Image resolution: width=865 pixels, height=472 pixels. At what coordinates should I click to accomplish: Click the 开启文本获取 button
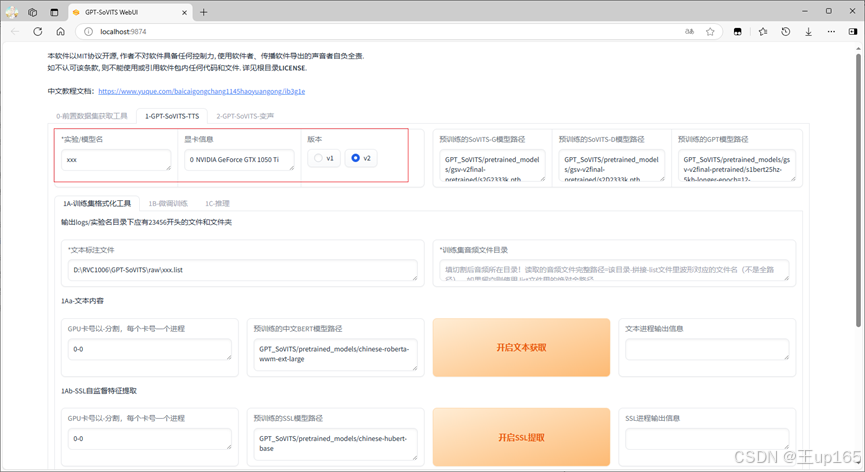pos(521,347)
